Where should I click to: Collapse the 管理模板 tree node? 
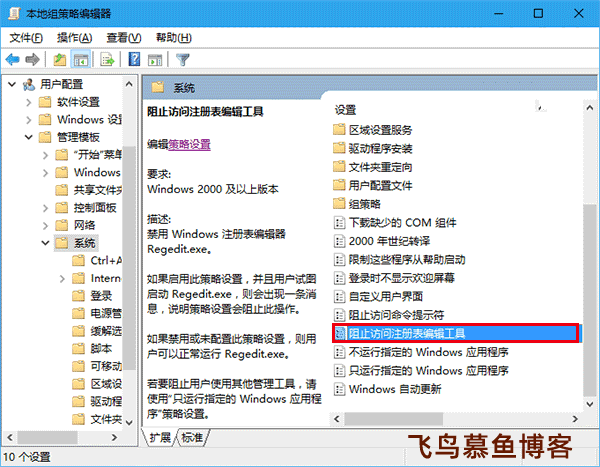tap(29, 137)
